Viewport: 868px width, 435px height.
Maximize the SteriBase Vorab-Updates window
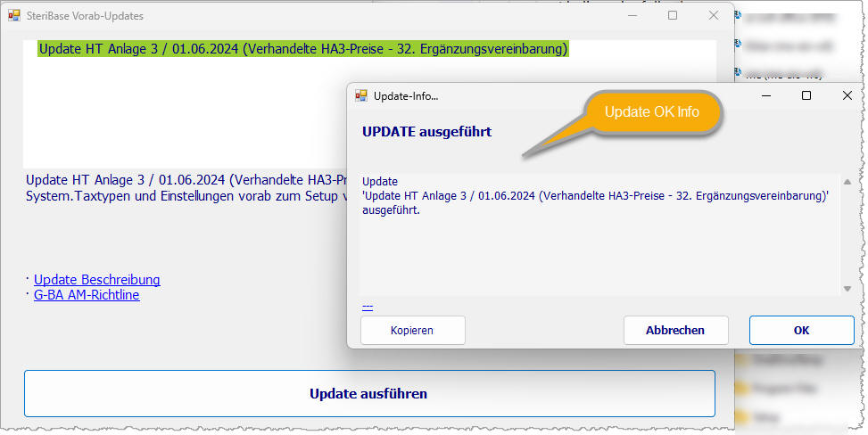click(673, 15)
